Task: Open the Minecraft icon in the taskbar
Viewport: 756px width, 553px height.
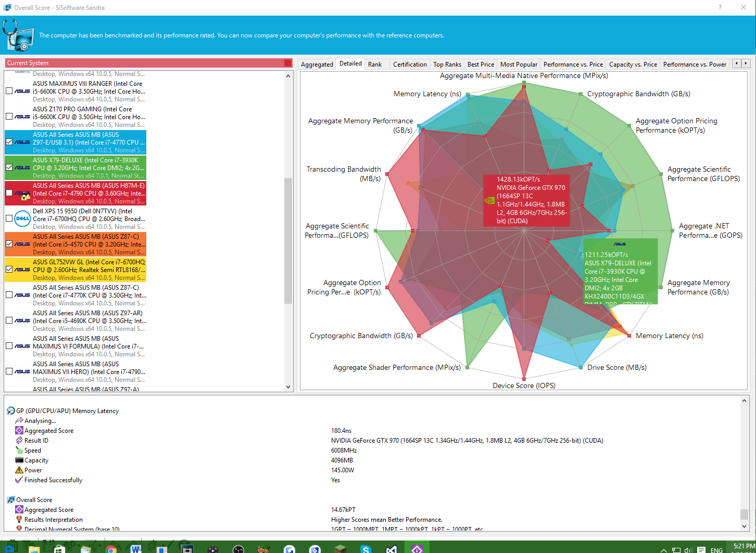Action: tap(340, 548)
